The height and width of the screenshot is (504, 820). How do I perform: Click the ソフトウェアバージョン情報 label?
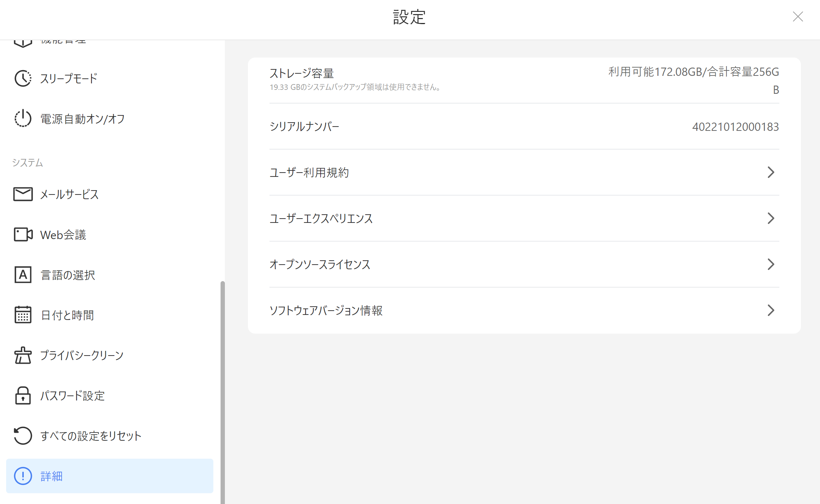pyautogui.click(x=326, y=310)
